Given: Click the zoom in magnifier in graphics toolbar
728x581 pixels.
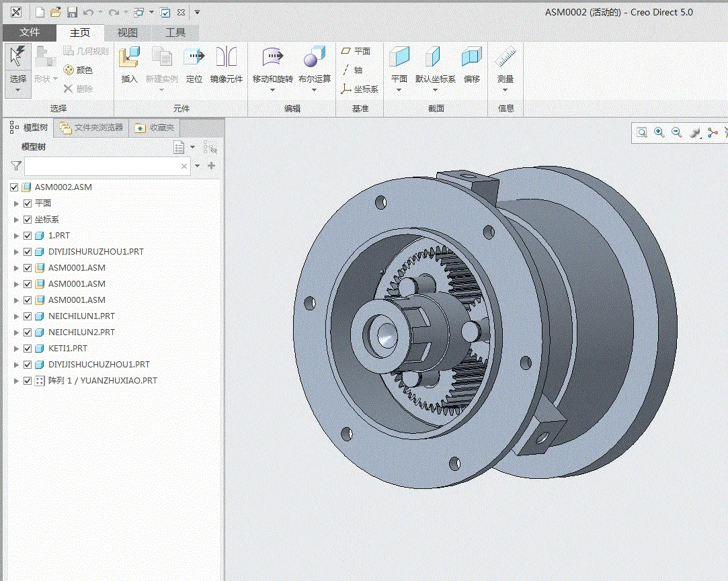Looking at the screenshot, I should coord(659,133).
